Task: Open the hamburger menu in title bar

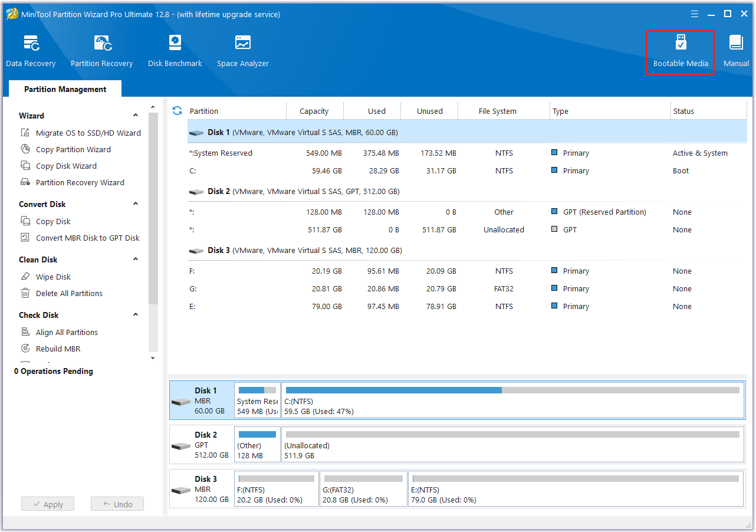Action: (x=693, y=14)
